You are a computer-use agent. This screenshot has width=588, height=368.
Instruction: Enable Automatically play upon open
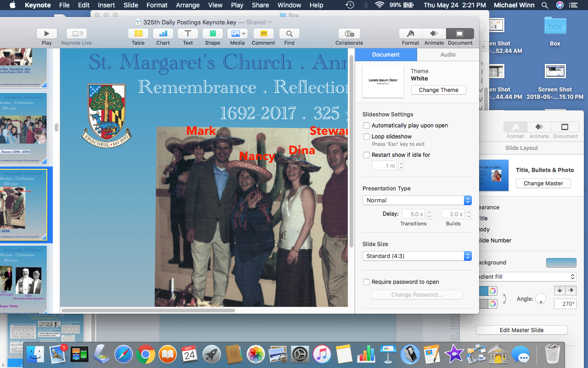[x=367, y=126]
